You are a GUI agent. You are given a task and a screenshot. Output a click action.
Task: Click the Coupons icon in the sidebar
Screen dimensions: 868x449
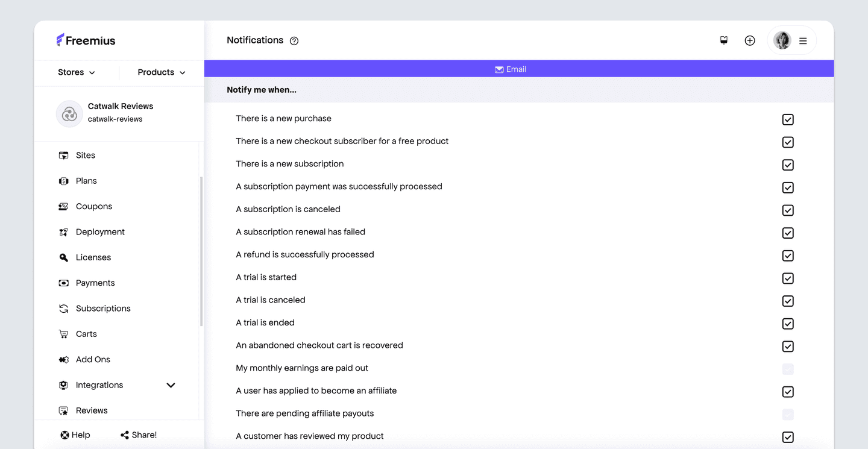pos(63,206)
